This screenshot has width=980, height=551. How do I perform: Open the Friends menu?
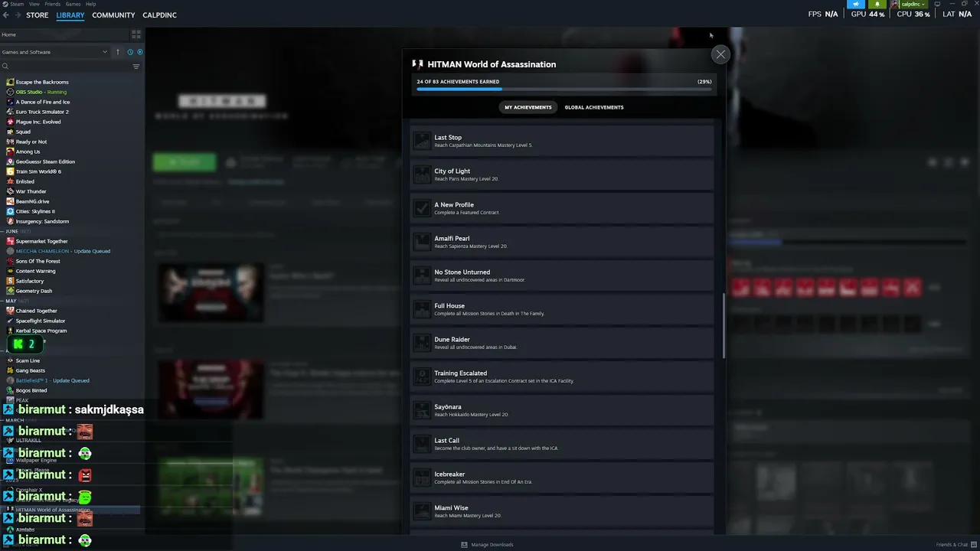pos(53,4)
